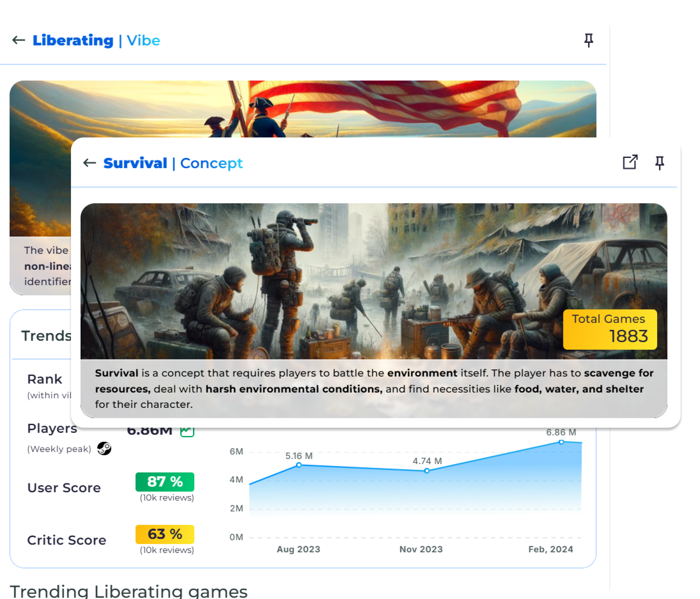
Task: Click back arrow beside Liberating title
Action: pos(19,40)
